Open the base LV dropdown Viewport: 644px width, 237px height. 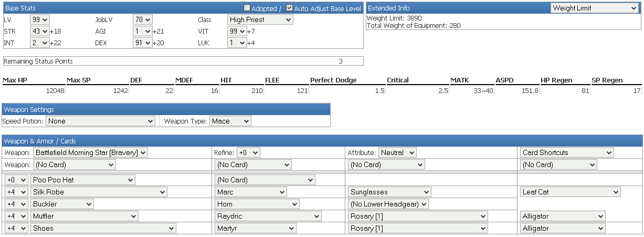(x=39, y=19)
